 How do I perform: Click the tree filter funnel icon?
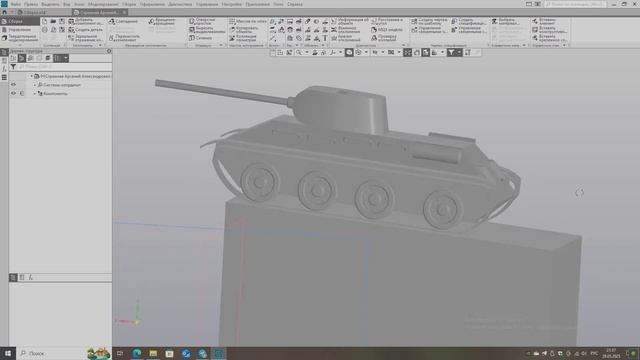[x=13, y=67]
